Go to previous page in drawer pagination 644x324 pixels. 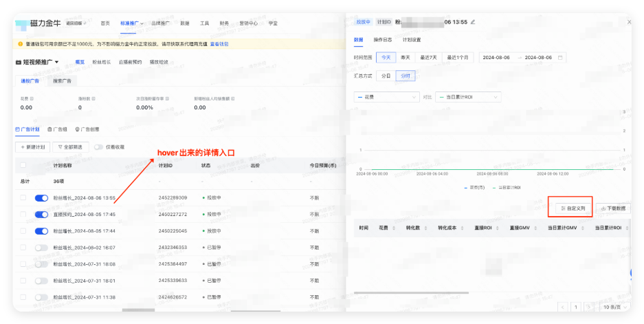[562, 307]
